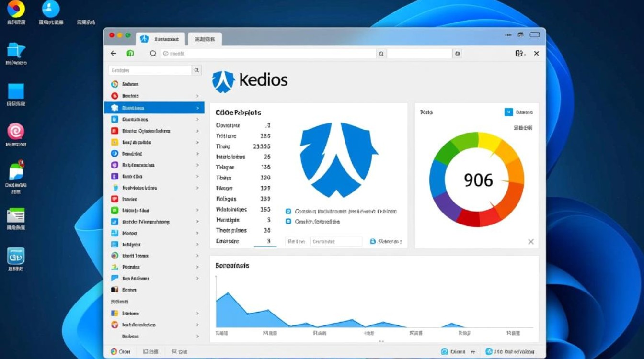The height and width of the screenshot is (359, 644).
Task: Click the green circular icon beside back arrow
Action: pos(130,54)
